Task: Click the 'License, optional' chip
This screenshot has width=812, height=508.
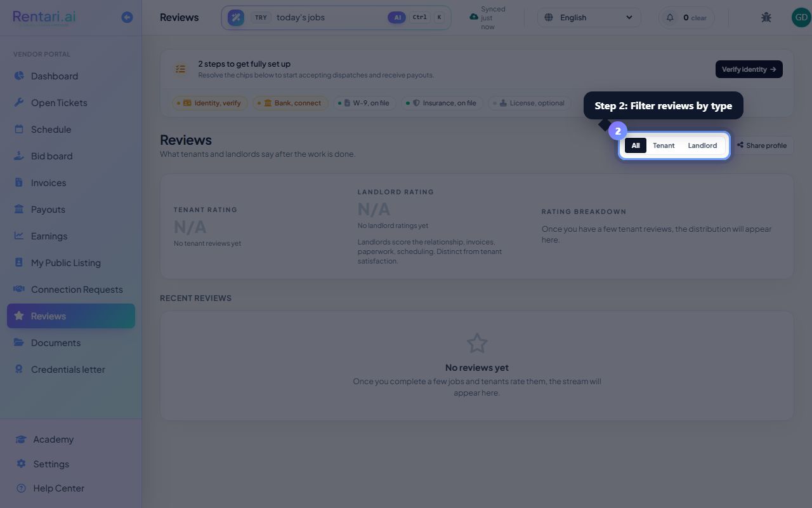Action: 530,103
